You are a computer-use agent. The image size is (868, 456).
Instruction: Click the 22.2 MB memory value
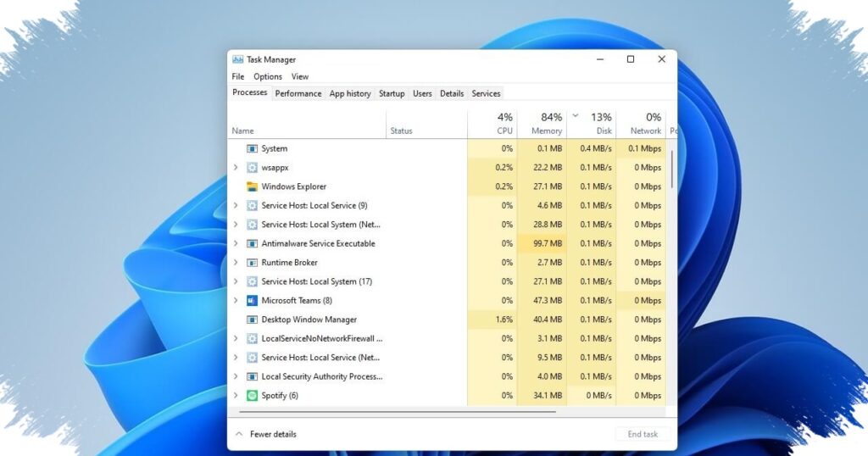[x=548, y=167]
